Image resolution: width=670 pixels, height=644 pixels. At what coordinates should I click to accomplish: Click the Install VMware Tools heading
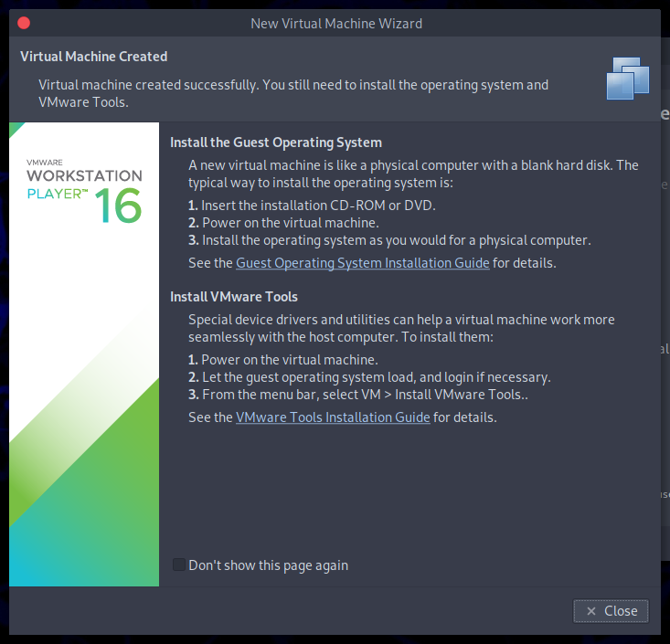pos(234,297)
